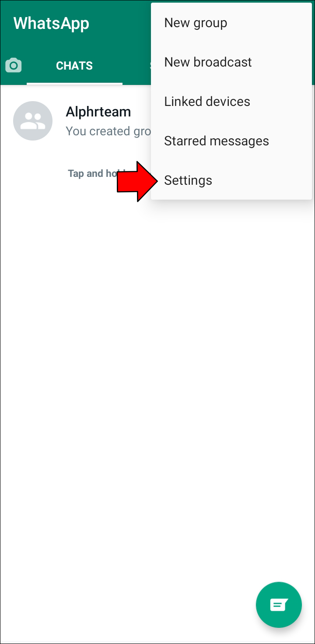Select the partially hidden tab next to CHATS
315x644 pixels.
click(x=150, y=66)
